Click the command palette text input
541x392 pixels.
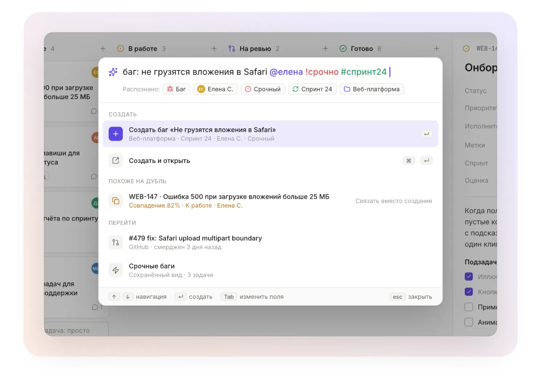pyautogui.click(x=256, y=72)
